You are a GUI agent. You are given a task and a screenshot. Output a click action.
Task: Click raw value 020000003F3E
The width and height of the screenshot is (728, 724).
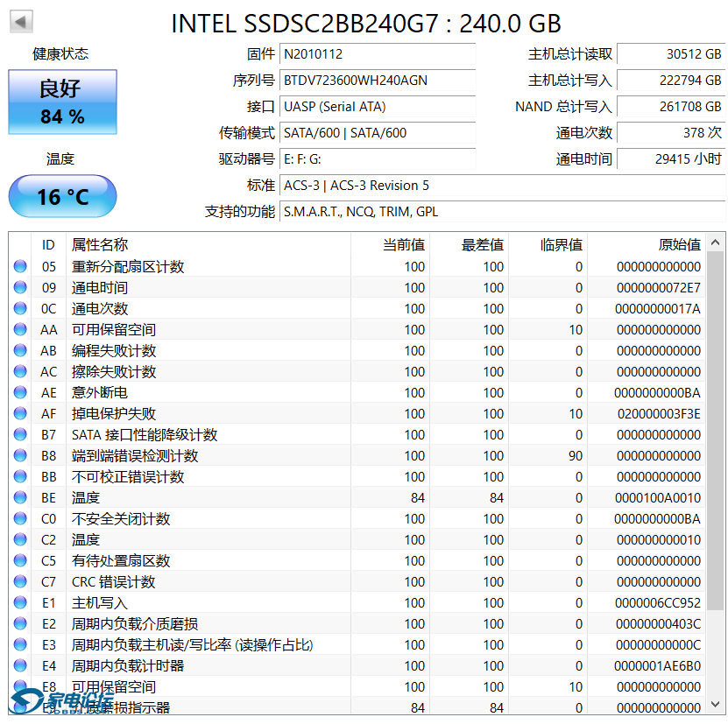point(659,414)
